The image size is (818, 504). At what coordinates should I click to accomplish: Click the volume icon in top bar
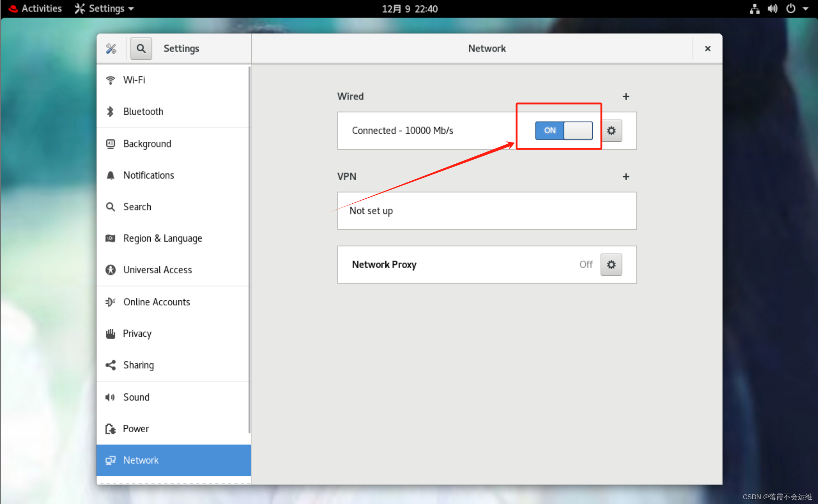click(773, 9)
